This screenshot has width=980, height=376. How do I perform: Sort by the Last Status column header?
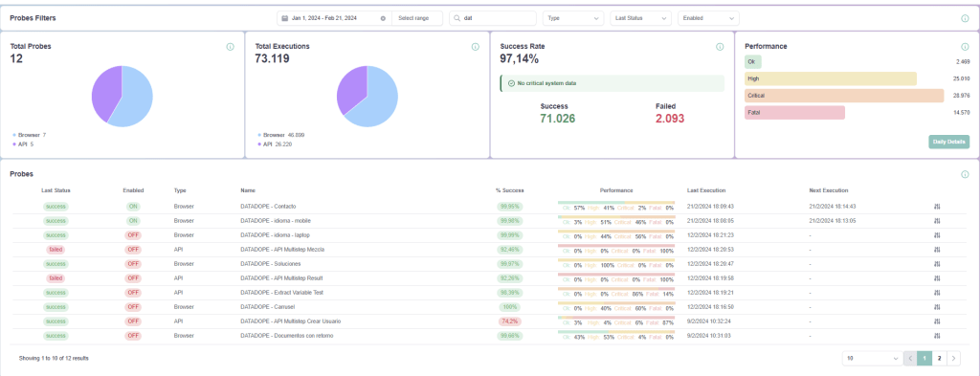[56, 190]
